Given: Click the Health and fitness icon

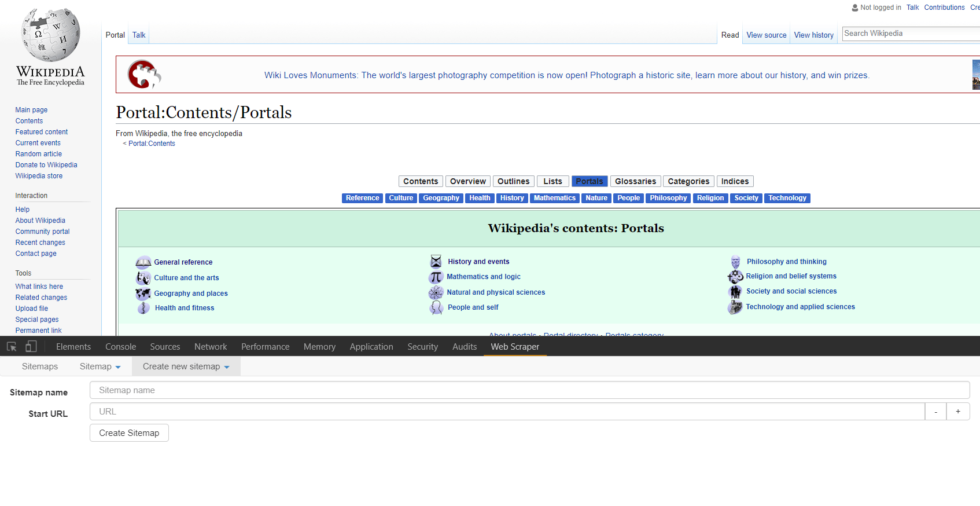Looking at the screenshot, I should click(x=143, y=308).
